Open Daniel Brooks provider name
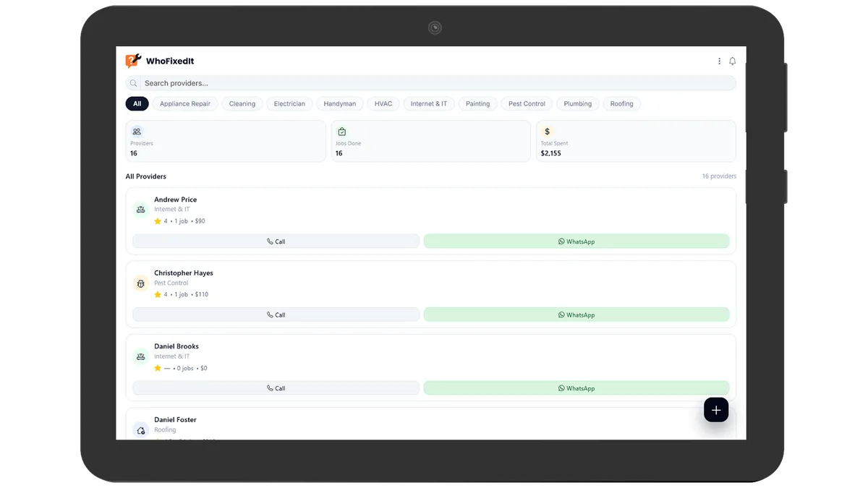Viewport: 868px width, 488px height. [x=176, y=346]
